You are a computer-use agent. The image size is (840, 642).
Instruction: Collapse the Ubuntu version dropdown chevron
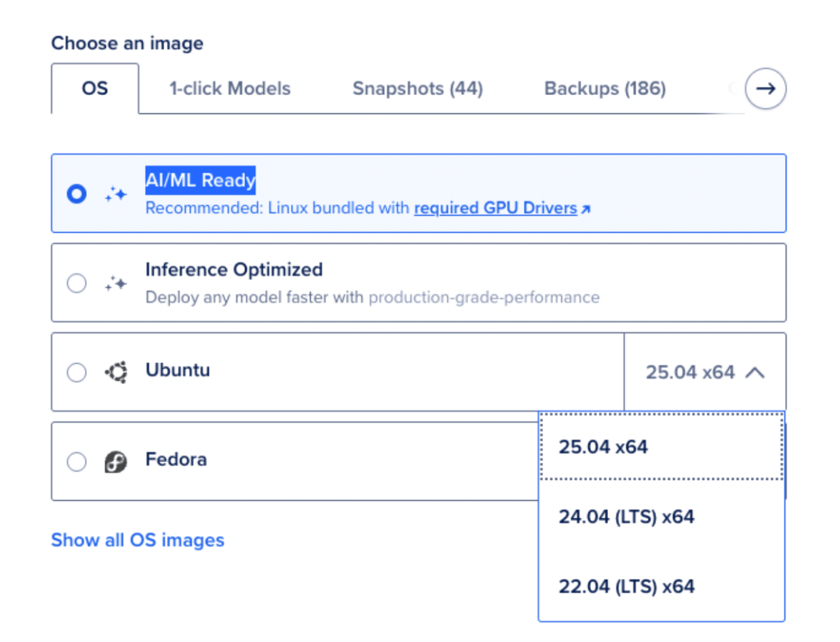click(x=755, y=373)
